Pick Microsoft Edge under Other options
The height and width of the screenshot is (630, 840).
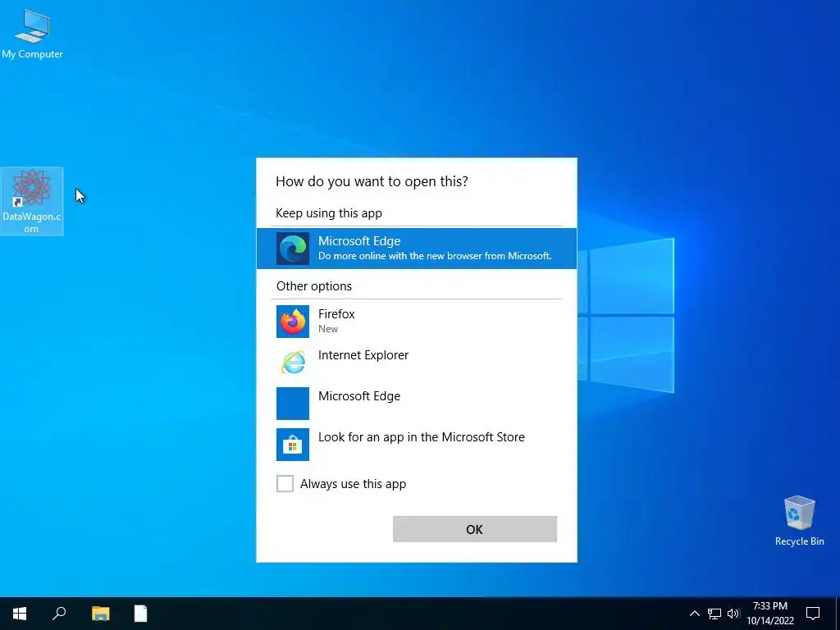click(416, 403)
